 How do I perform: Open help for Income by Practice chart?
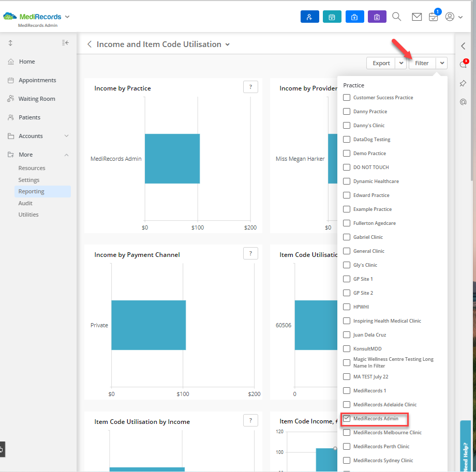tap(250, 87)
